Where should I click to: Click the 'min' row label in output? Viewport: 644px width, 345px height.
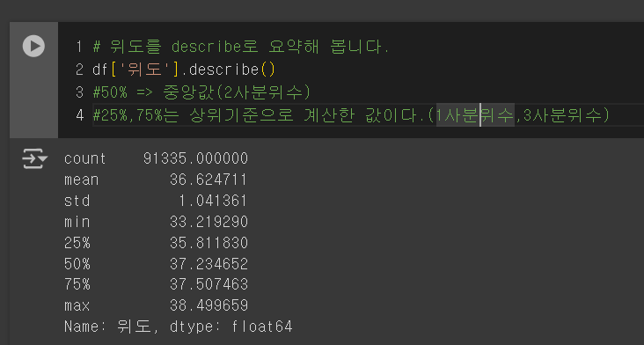coord(77,222)
